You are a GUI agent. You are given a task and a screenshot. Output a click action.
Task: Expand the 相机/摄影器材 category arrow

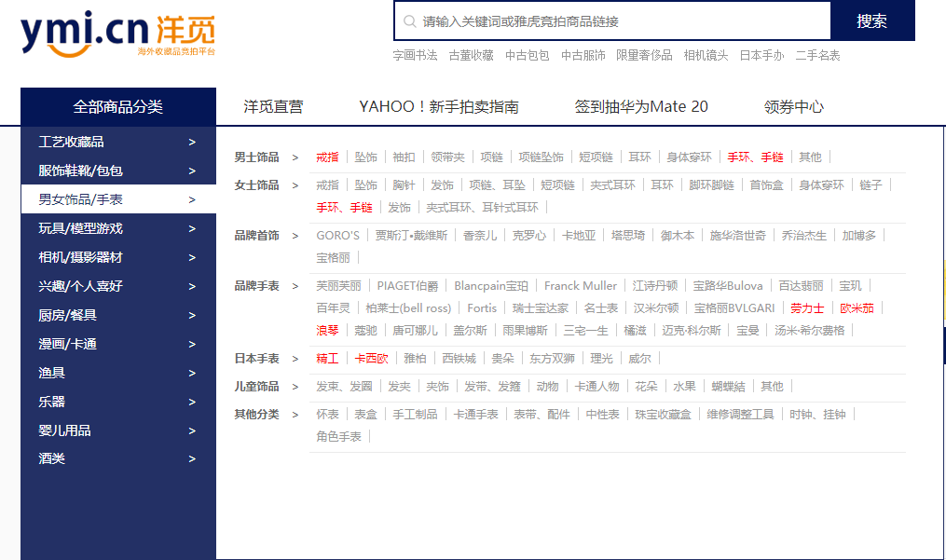(x=192, y=258)
